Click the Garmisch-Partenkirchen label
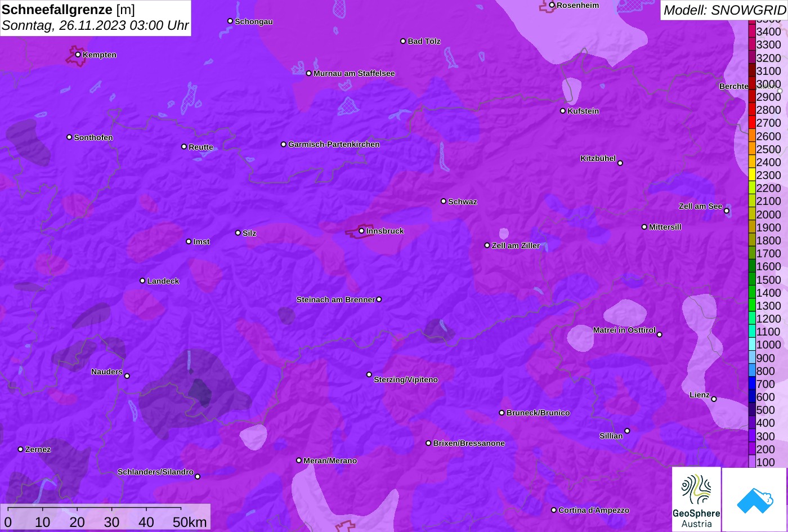The width and height of the screenshot is (788, 532). point(334,144)
